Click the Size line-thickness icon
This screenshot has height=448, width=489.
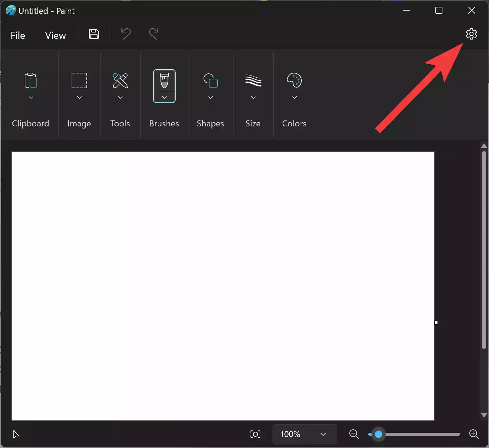(x=253, y=80)
